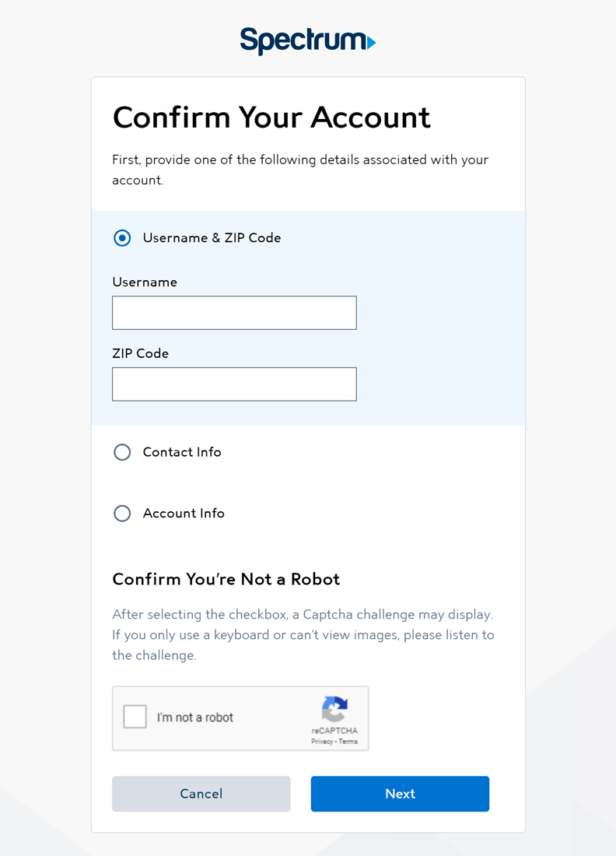Select the "Account Info" radio button

tap(122, 513)
